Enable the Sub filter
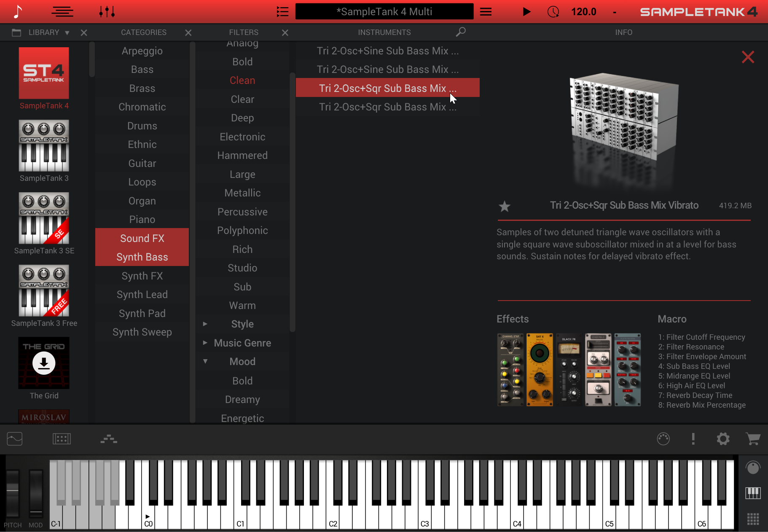Screen dimensions: 768x532 [242, 287]
